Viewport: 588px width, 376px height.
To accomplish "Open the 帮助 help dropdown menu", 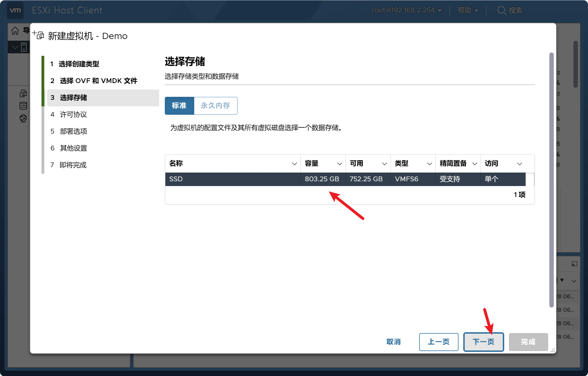I will pos(468,10).
